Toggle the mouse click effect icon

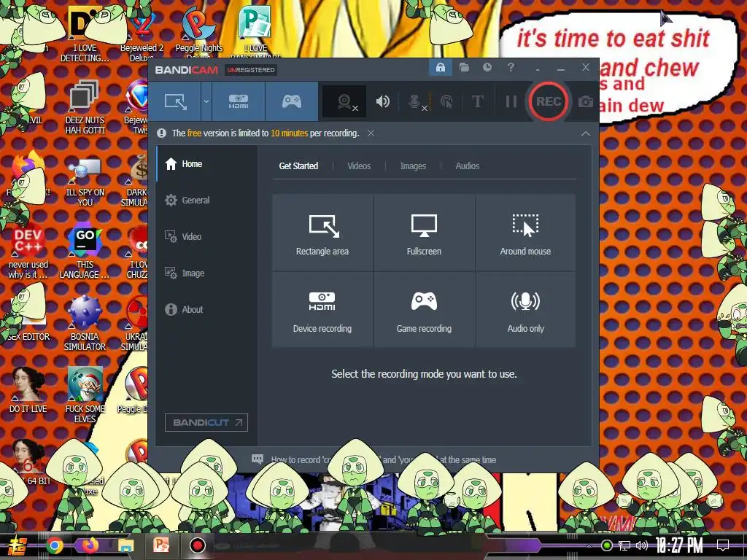click(447, 101)
